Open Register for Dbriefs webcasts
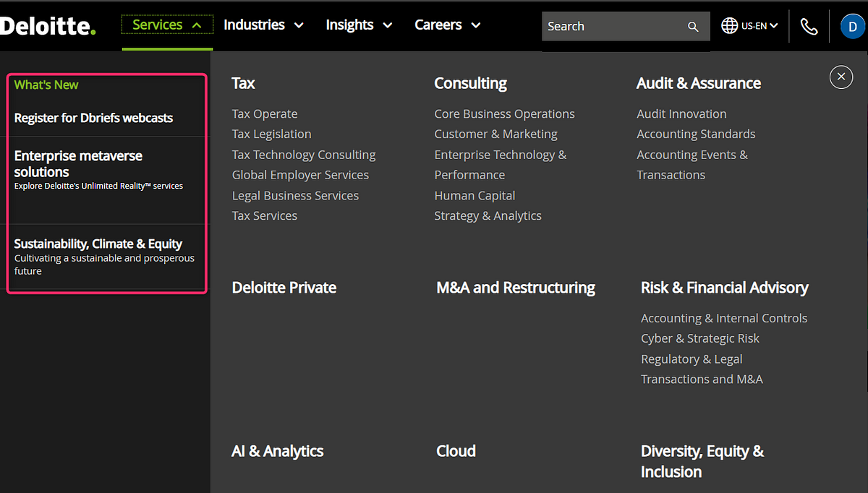The width and height of the screenshot is (868, 493). (x=93, y=118)
